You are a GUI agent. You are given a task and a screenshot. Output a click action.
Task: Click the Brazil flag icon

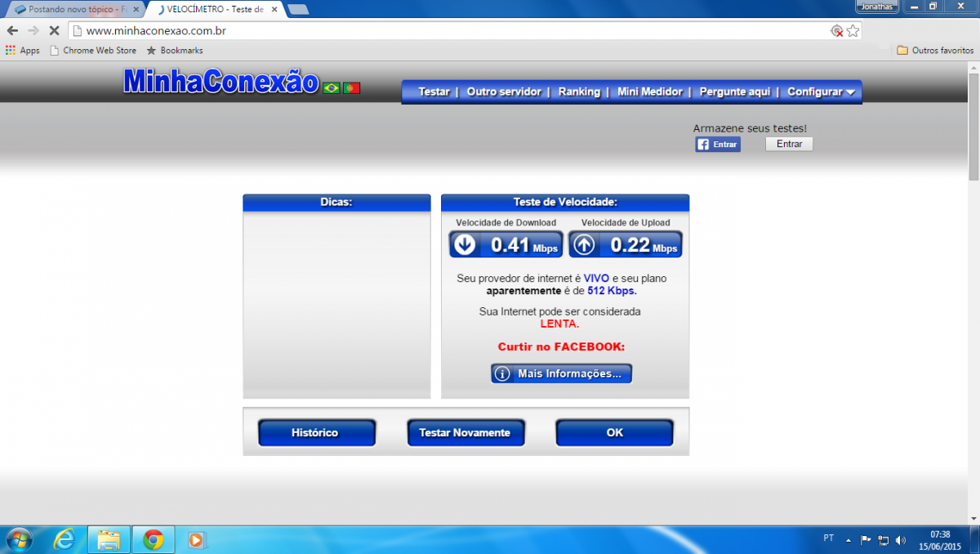pyautogui.click(x=332, y=87)
